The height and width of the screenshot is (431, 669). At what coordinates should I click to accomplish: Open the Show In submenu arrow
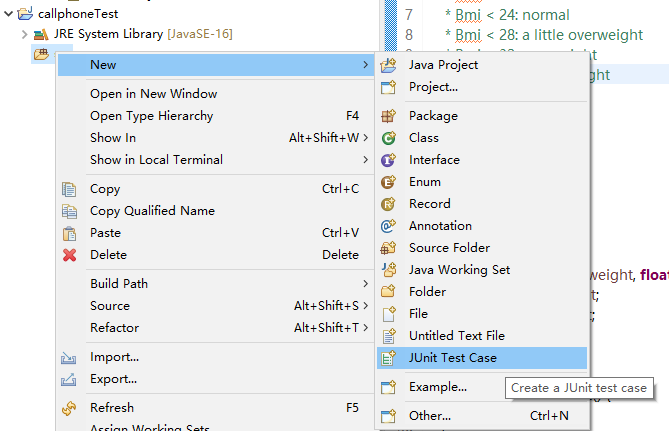[x=366, y=138]
